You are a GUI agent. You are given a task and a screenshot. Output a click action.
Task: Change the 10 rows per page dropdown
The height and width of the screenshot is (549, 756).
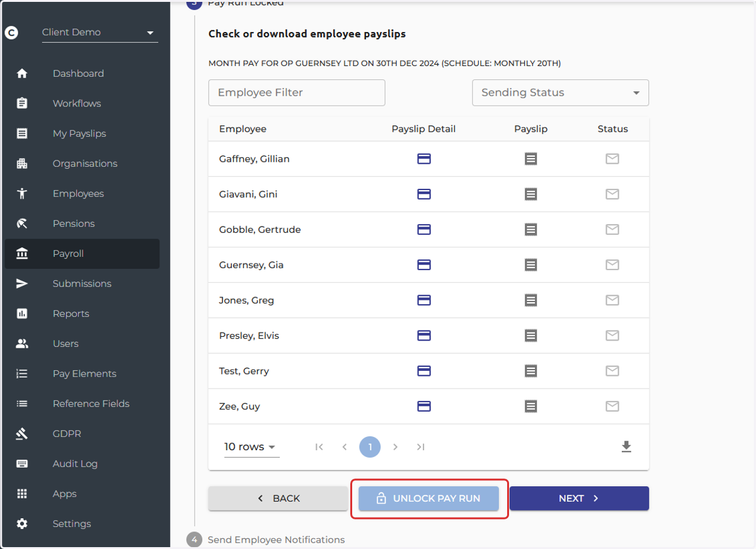[x=251, y=446]
